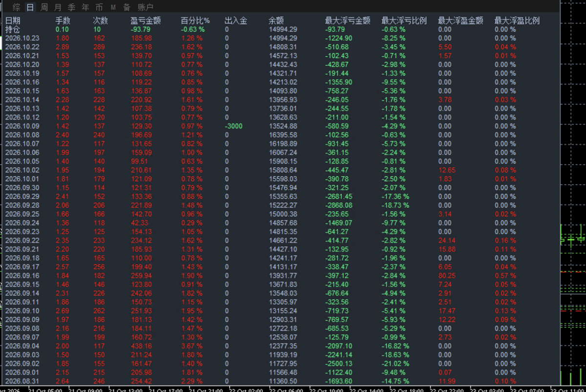
Task: Switch to the 月 monthly tab
Action: [x=58, y=7]
